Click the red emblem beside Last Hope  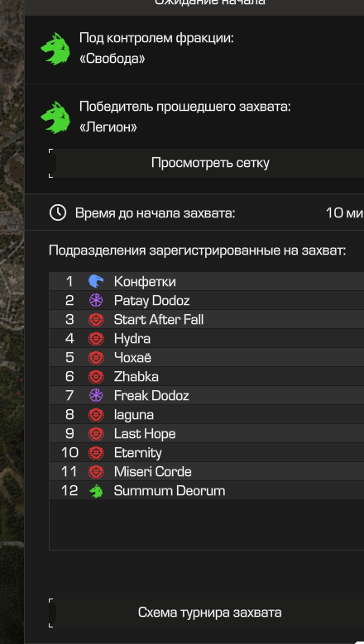pos(96,434)
